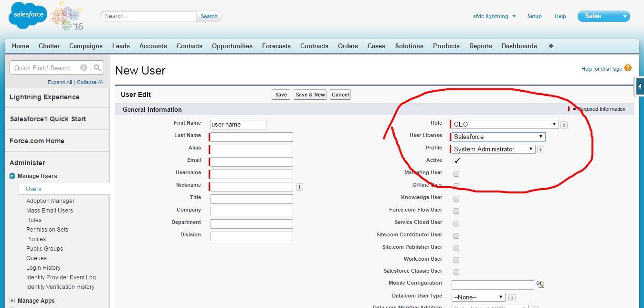The height and width of the screenshot is (308, 644).
Task: Enable the Marketing User checkbox
Action: (456, 174)
